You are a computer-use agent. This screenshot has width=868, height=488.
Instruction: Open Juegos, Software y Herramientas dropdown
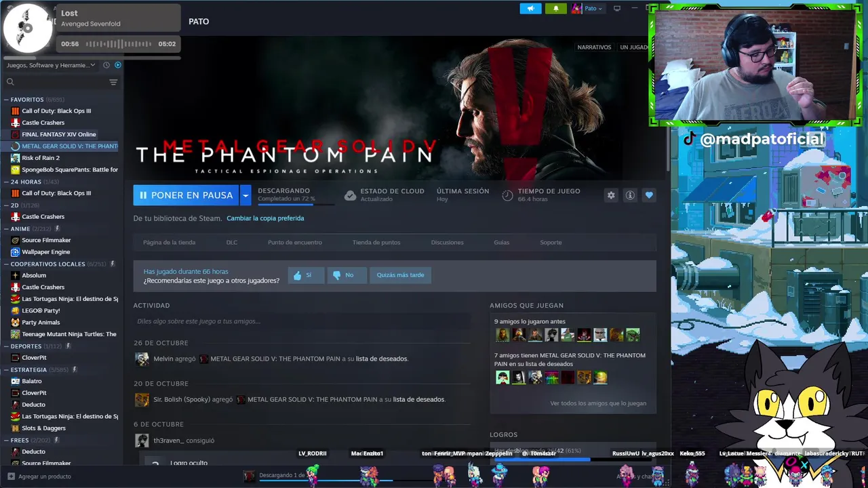point(51,65)
